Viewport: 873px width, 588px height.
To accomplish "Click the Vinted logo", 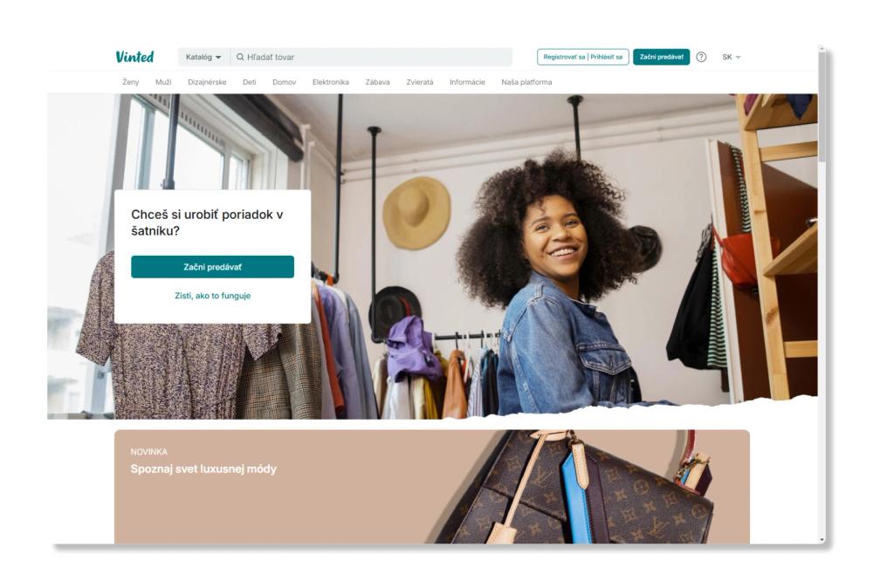I will point(134,57).
